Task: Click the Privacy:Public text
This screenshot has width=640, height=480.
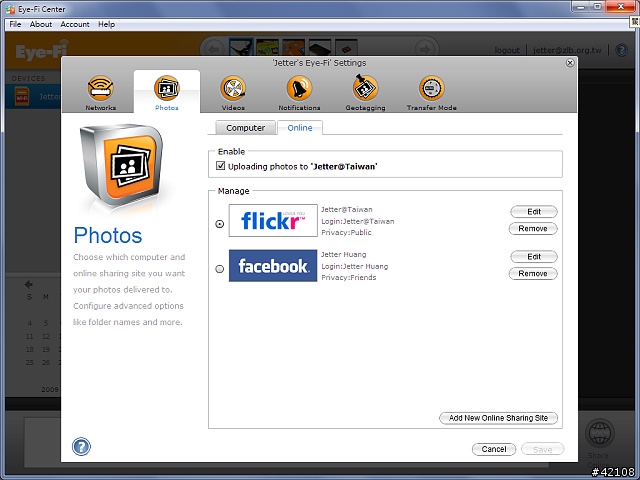Action: [346, 232]
